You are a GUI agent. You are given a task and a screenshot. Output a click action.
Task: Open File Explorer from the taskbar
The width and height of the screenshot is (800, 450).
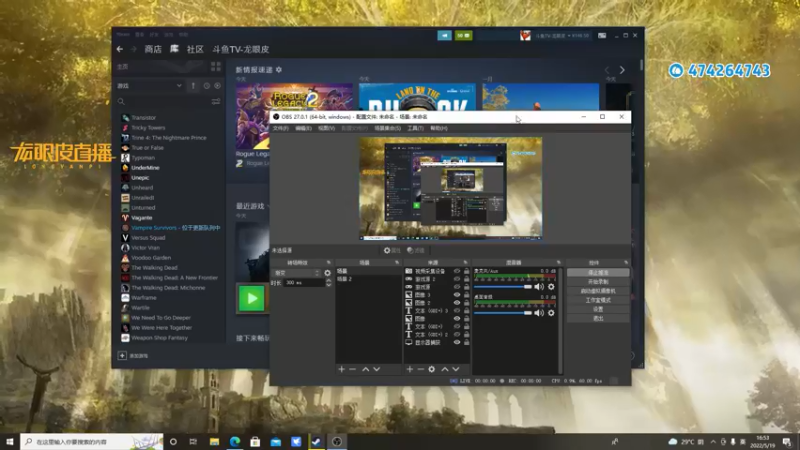[214, 441]
